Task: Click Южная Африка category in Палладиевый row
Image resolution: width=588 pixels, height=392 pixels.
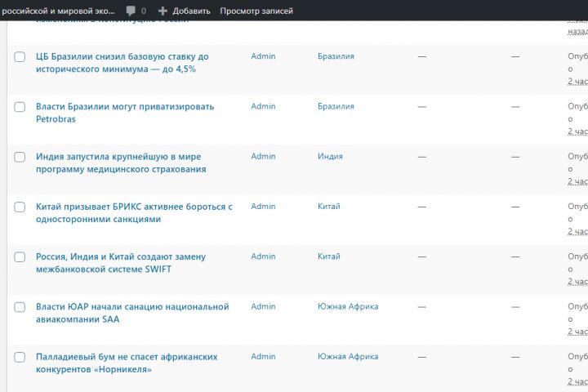Action: pos(348,356)
